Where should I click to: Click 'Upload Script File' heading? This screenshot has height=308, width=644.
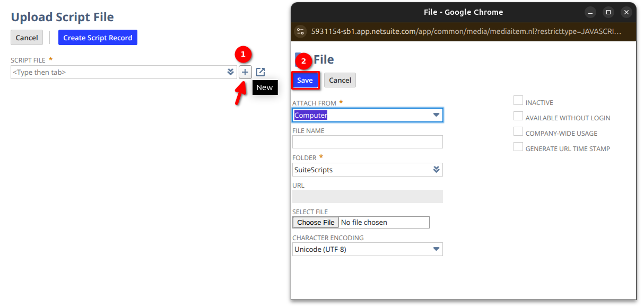click(x=63, y=17)
